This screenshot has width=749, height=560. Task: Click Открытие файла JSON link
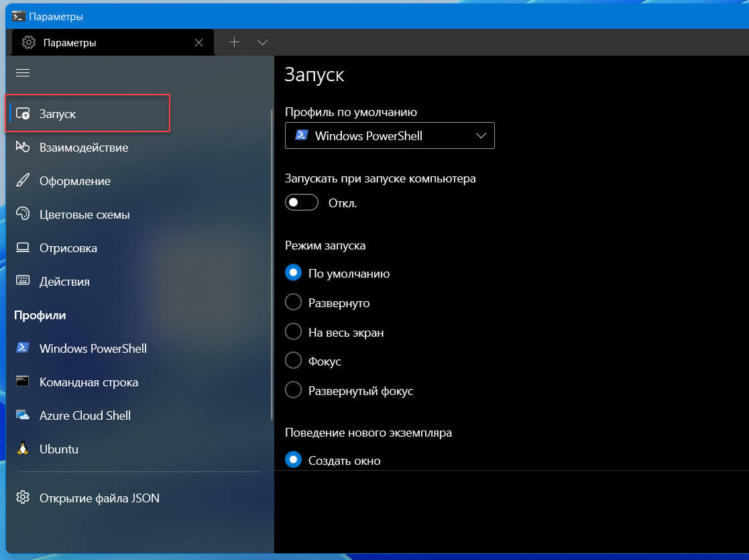pyautogui.click(x=99, y=498)
